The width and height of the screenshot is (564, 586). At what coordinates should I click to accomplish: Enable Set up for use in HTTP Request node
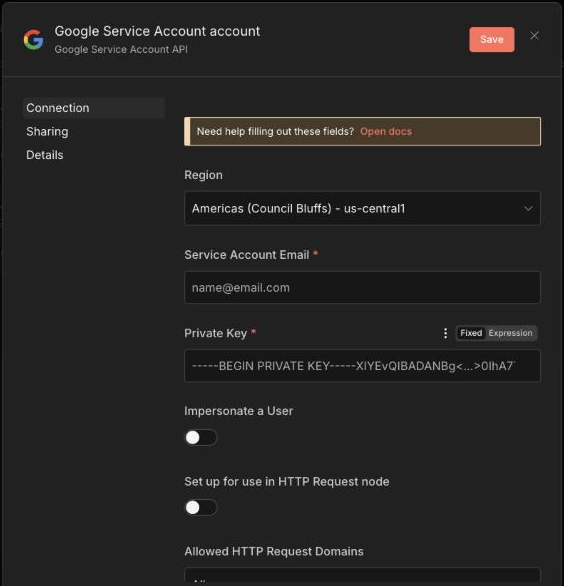tap(201, 508)
